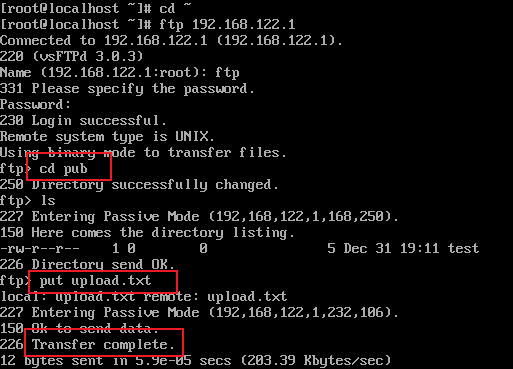The image size is (513, 369).
Task: Click the 'Transfer complete.' message
Action: click(x=103, y=344)
